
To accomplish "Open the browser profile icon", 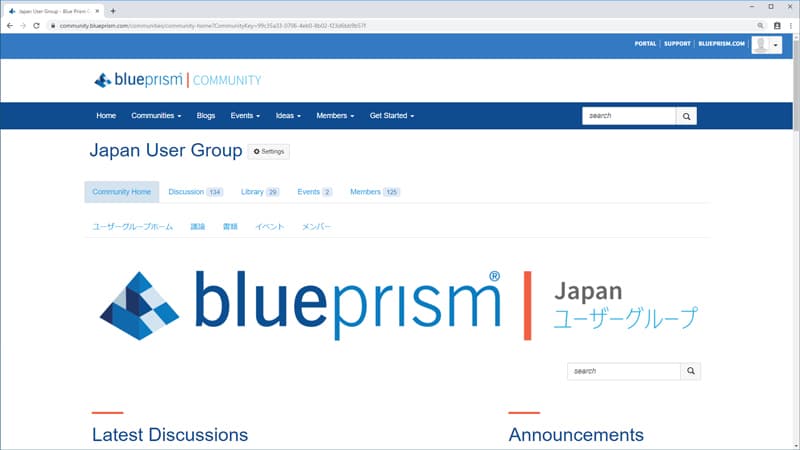I will pos(777,26).
